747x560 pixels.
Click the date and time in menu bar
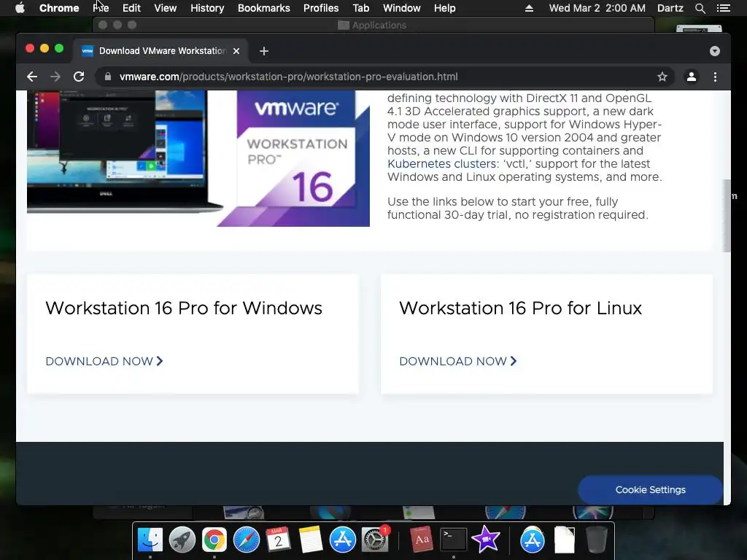pos(597,8)
